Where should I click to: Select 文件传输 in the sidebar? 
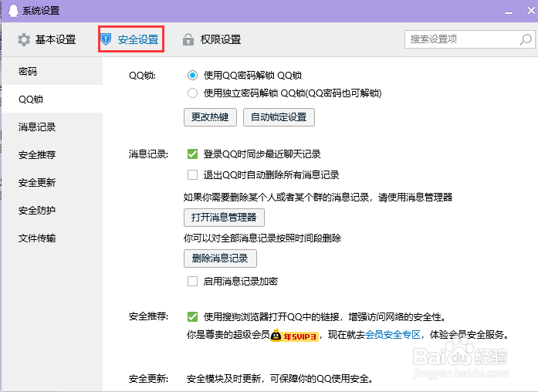click(x=52, y=238)
